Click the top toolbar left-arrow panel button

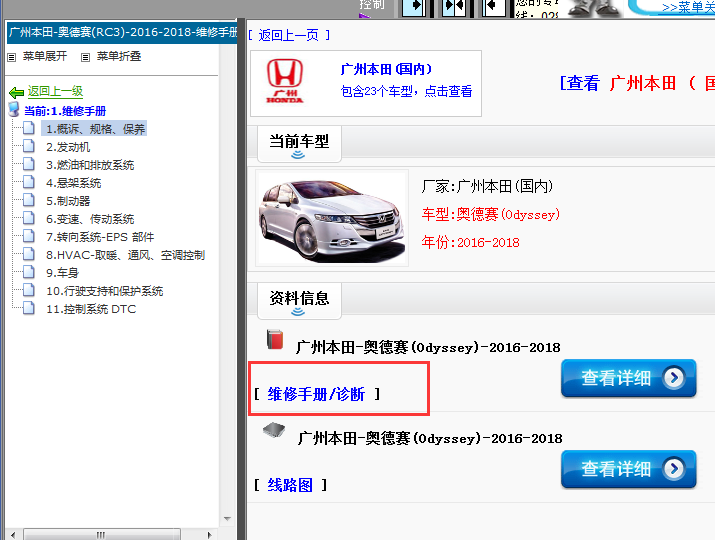click(493, 7)
